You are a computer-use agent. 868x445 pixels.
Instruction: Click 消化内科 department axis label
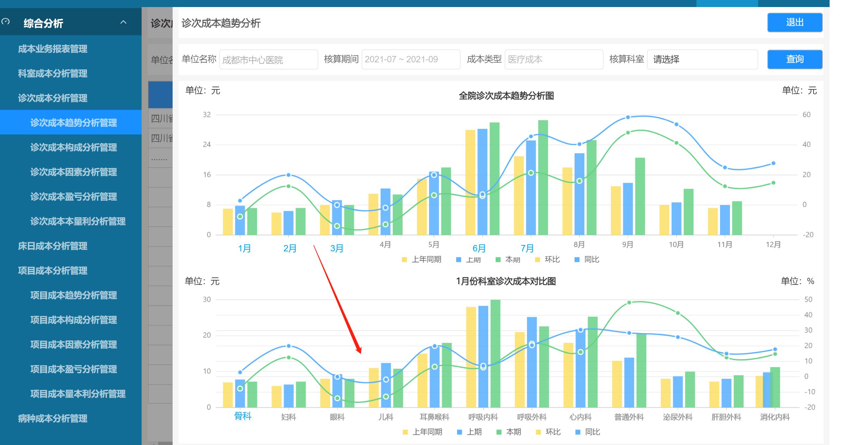[775, 417]
